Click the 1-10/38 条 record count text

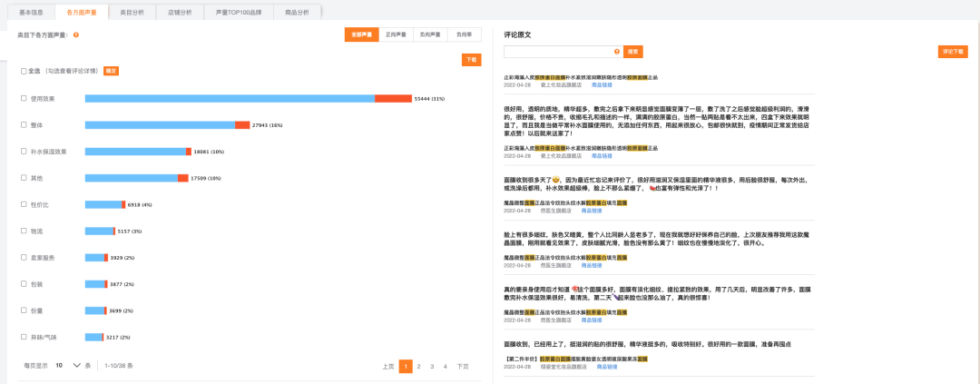coord(119,365)
